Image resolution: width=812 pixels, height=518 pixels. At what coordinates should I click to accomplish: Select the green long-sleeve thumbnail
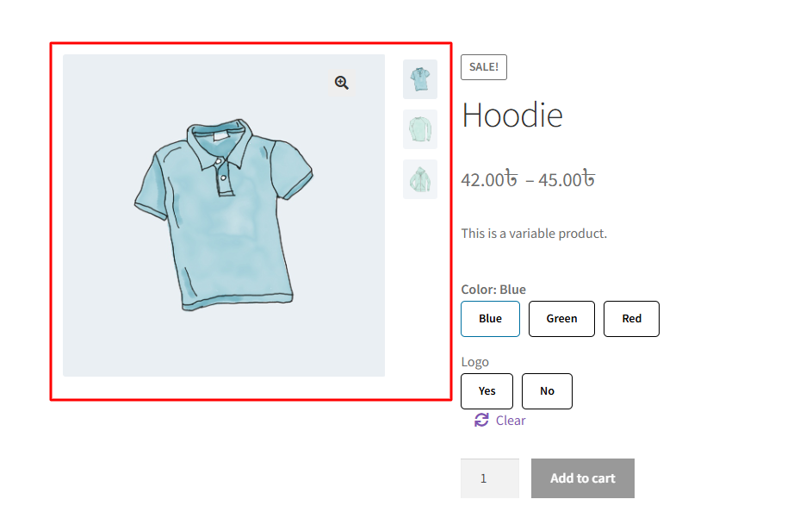pos(420,129)
